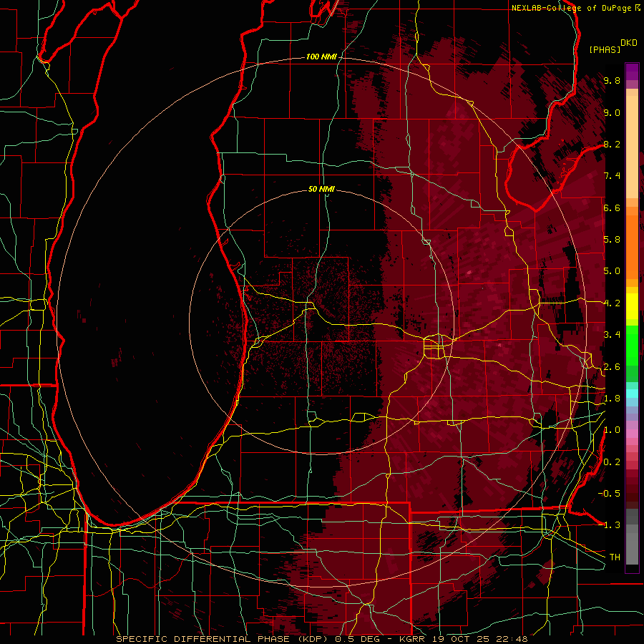This screenshot has height=644, width=644.
Task: Click the 100 NMI range ring label
Action: [321, 57]
